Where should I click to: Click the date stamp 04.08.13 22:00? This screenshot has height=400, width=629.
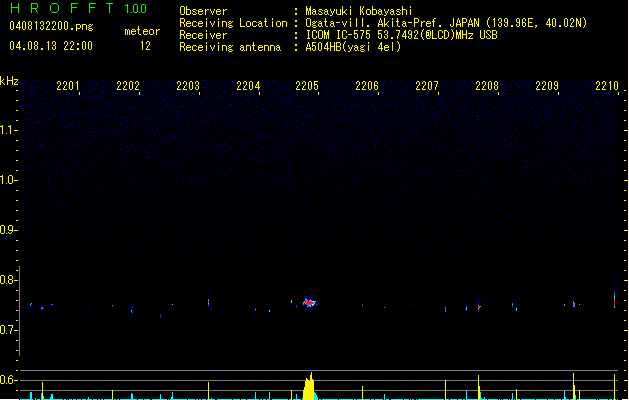tap(50, 46)
